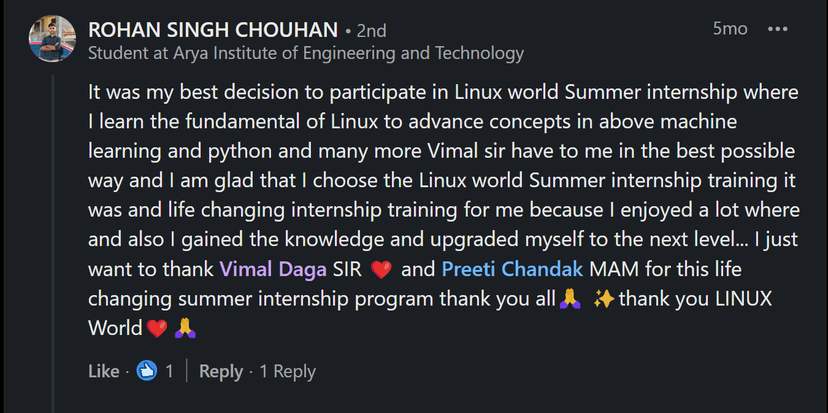
Task: Like this comment
Action: click(103, 371)
